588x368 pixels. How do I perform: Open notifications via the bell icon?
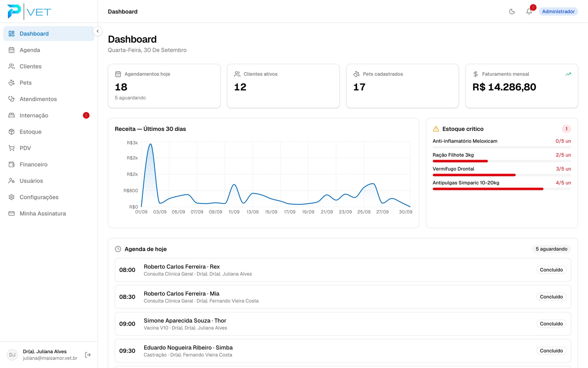tap(529, 11)
